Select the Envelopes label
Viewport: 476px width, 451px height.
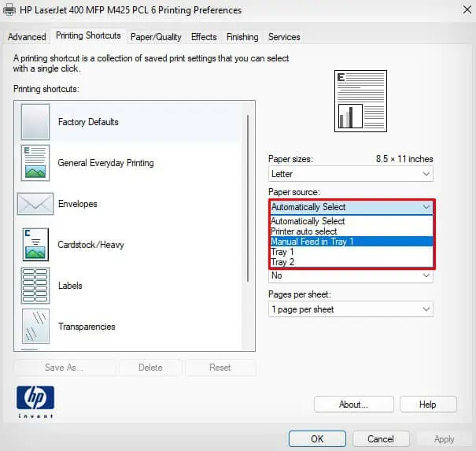[x=78, y=204]
